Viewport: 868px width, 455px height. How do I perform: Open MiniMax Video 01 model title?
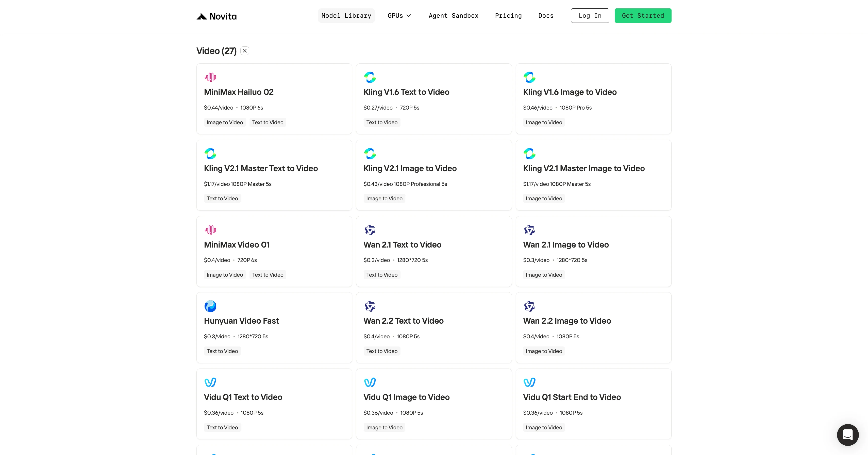coord(237,244)
